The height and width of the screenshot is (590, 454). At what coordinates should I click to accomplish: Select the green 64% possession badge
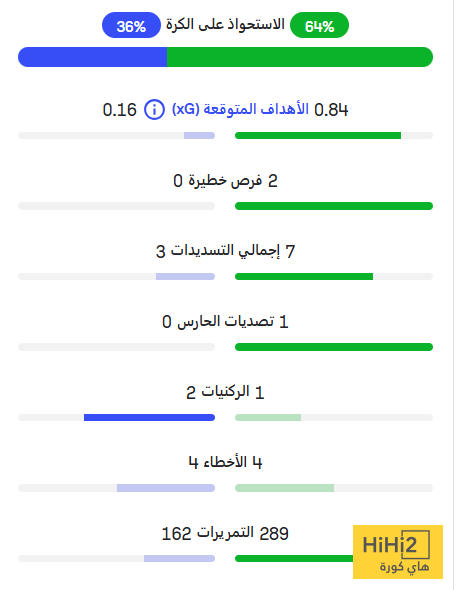pos(319,25)
